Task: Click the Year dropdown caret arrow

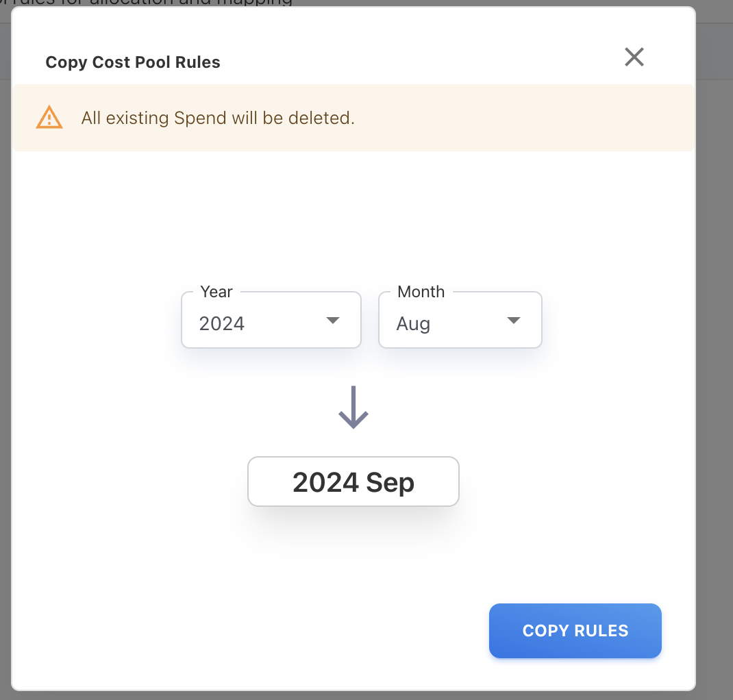Action: click(x=333, y=321)
